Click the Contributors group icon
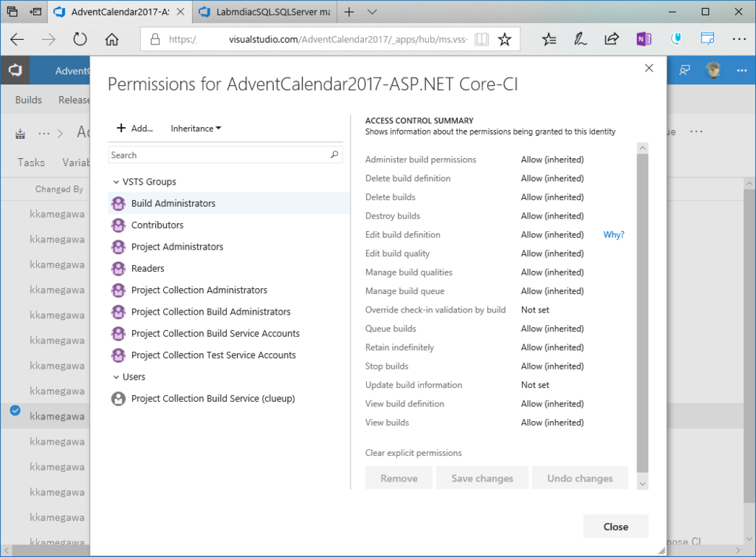The image size is (756, 557). (118, 225)
